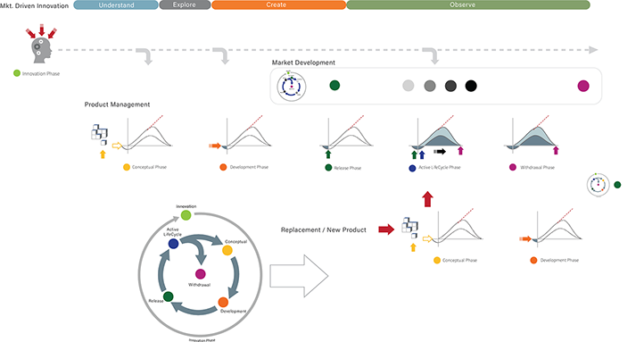Click the head with red arrows icon

tap(41, 44)
